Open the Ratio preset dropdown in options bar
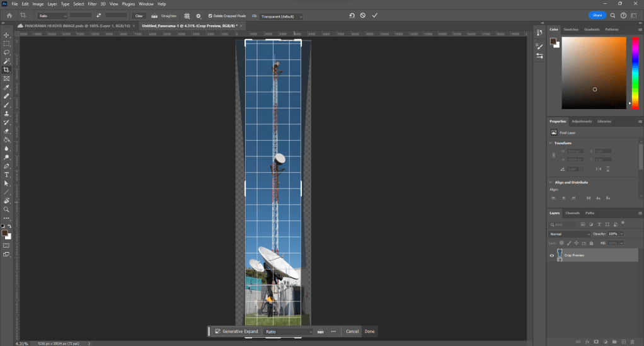 point(52,16)
